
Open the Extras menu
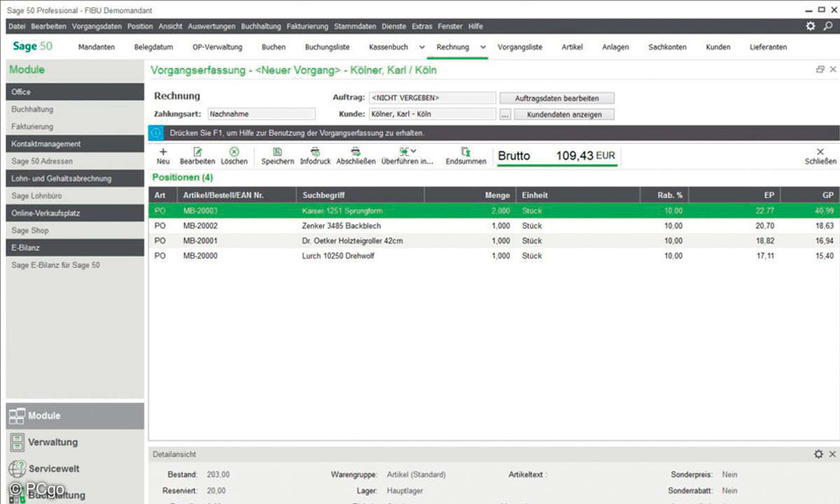(x=422, y=26)
